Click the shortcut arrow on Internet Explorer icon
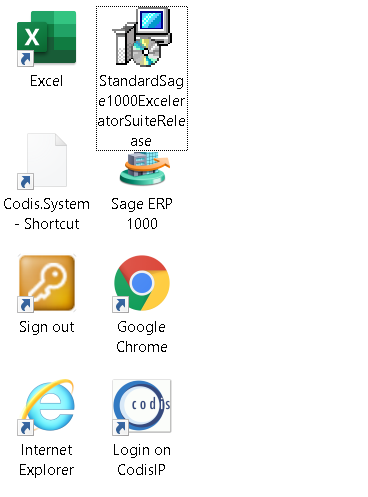Viewport: 368px width, 497px height. tap(25, 428)
